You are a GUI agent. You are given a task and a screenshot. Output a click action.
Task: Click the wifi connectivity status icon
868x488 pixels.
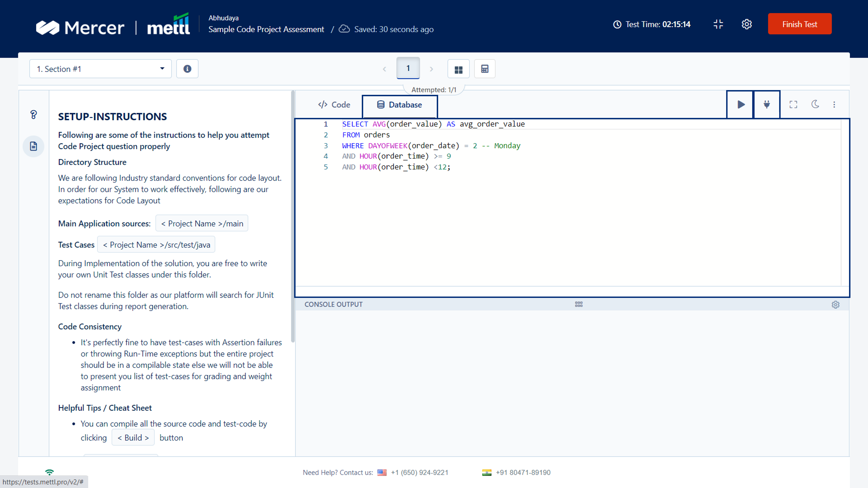point(50,472)
